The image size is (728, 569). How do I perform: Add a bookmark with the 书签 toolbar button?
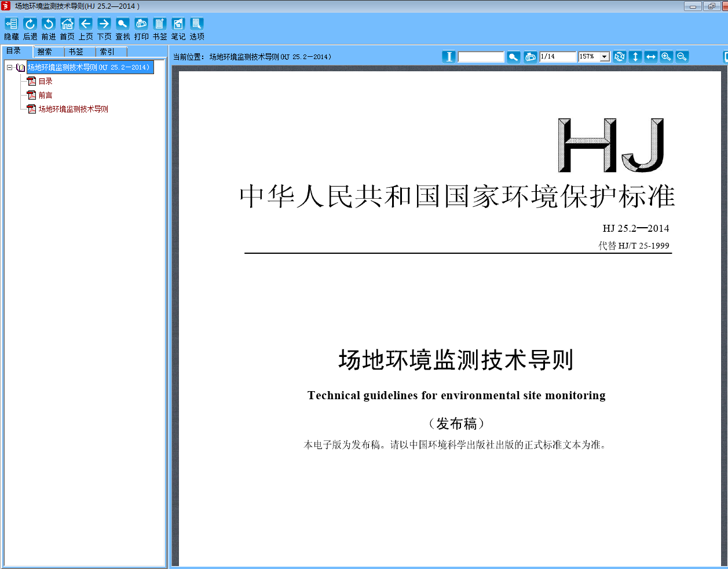tap(160, 29)
